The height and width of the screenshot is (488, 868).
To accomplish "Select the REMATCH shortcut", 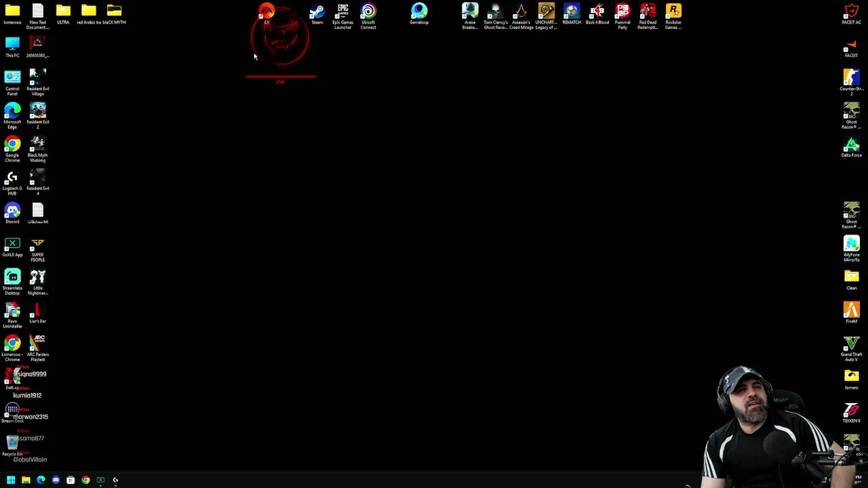I will coord(572,14).
